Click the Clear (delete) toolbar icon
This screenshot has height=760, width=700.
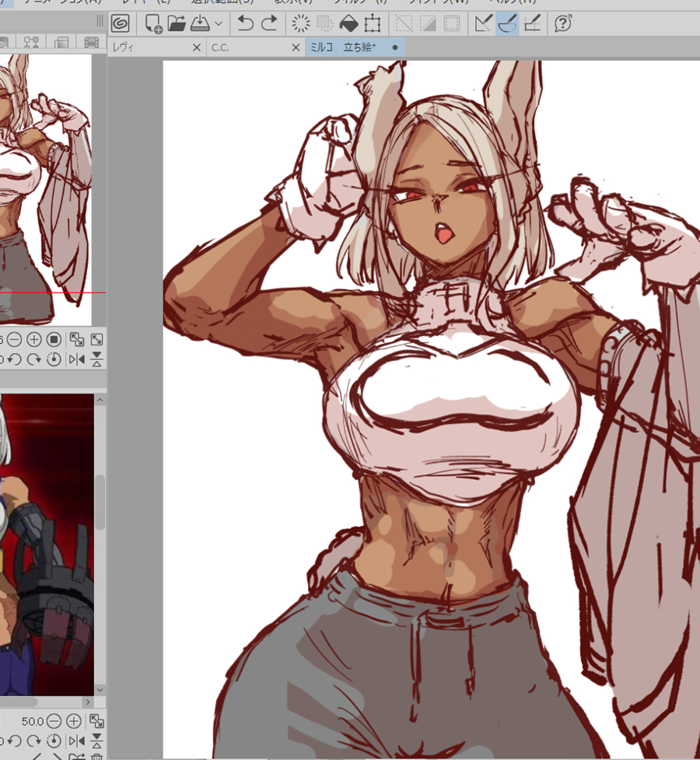300,23
